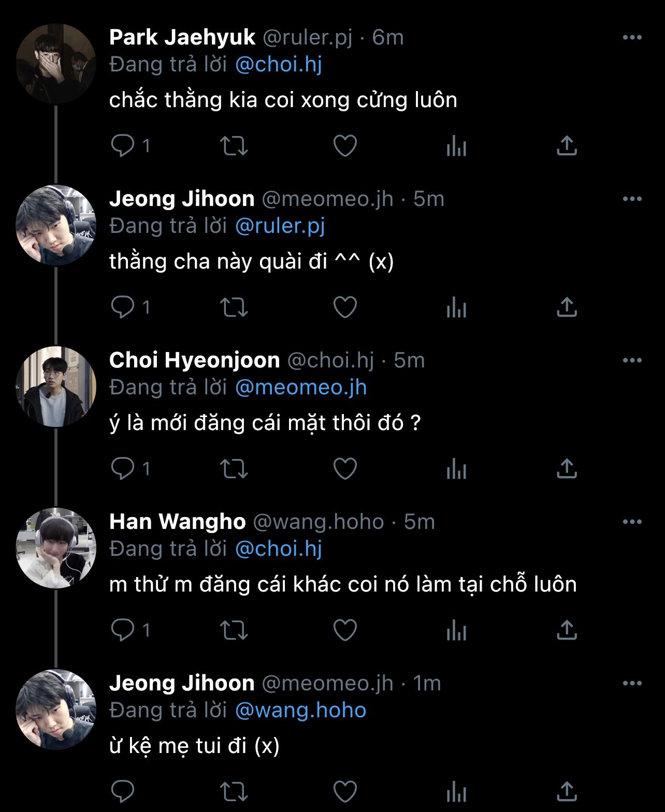Screen dimensions: 665x812
Task: Open the @meomeo.jh mention in Choi's reply
Action: pyautogui.click(x=300, y=387)
